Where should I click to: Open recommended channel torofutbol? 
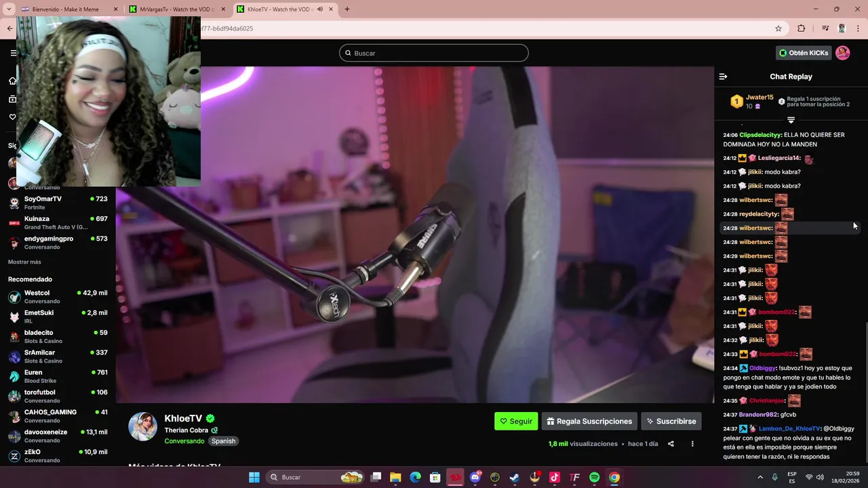pyautogui.click(x=58, y=396)
